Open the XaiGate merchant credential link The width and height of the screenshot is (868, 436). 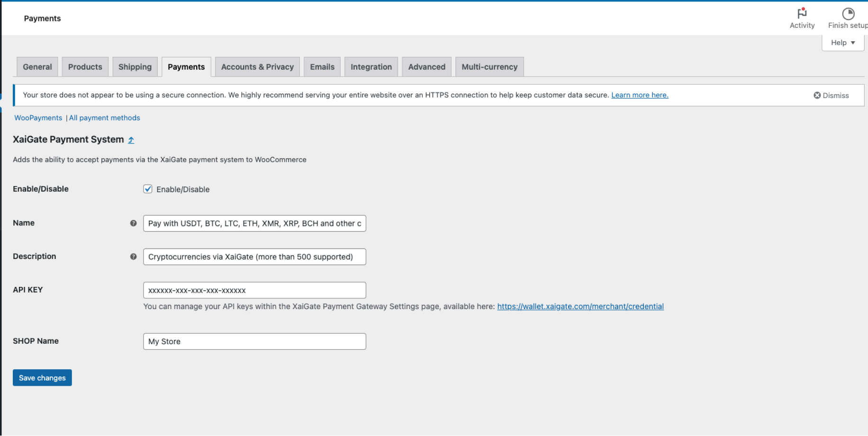click(x=580, y=306)
